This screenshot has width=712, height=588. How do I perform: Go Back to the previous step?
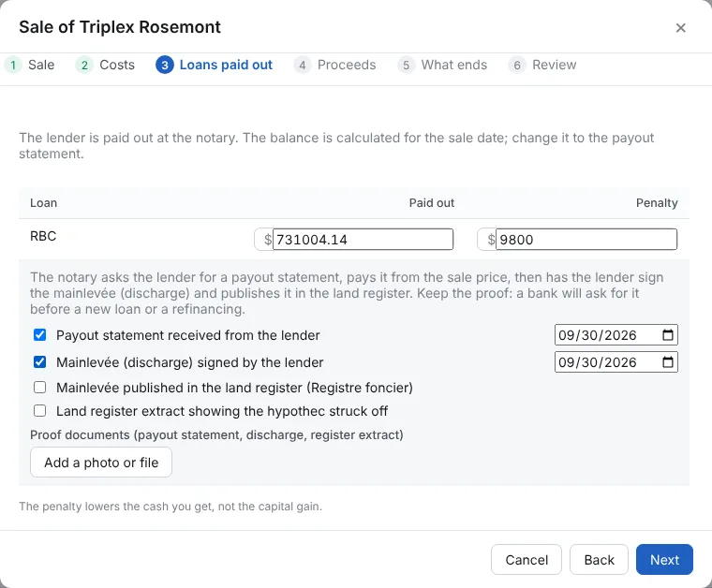(599, 559)
